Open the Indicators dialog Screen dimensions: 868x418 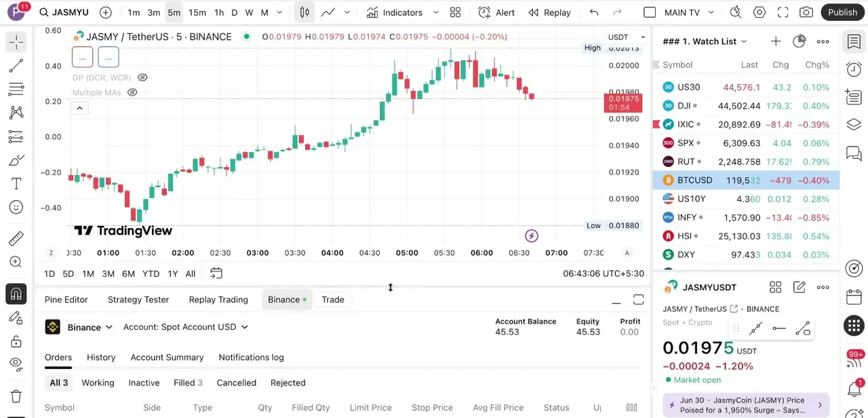click(x=395, y=12)
